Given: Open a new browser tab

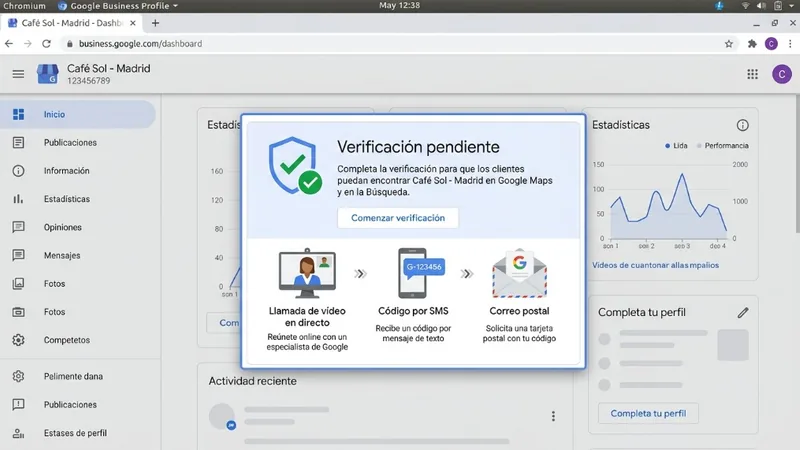Looking at the screenshot, I should (x=155, y=23).
